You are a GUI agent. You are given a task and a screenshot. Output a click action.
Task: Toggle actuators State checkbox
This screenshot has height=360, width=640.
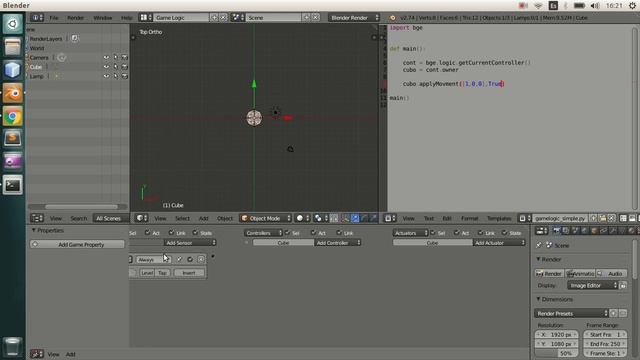[x=504, y=233]
